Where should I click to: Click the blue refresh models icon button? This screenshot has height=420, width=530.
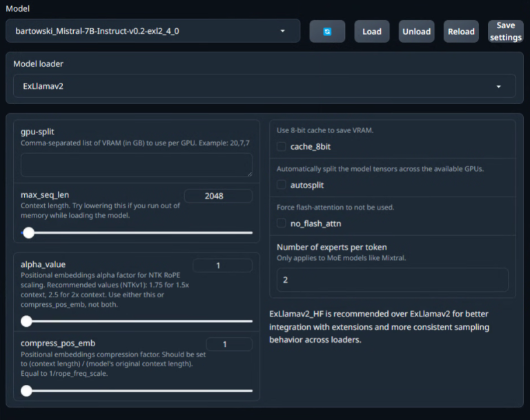click(x=327, y=32)
